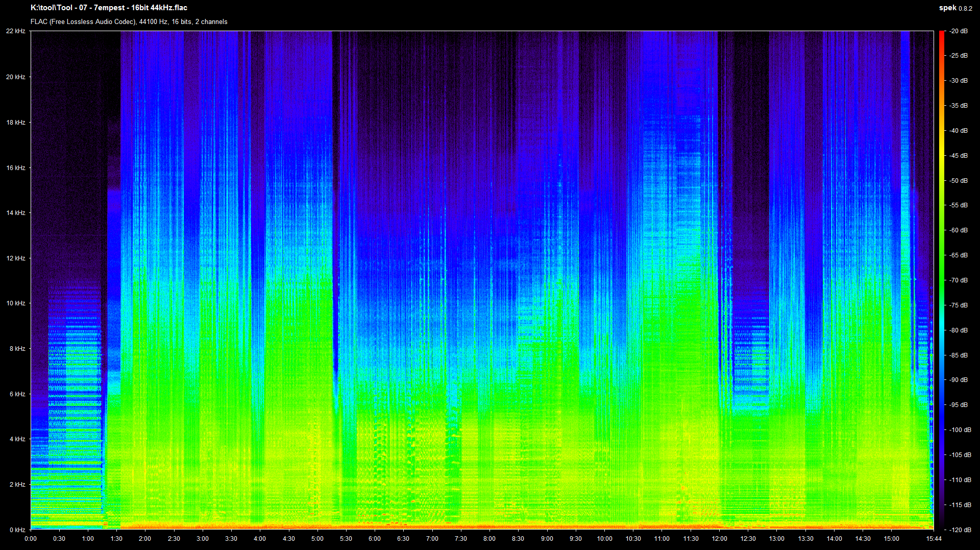Click the '13:00' time axis label
The height and width of the screenshot is (550, 980).
click(x=777, y=539)
